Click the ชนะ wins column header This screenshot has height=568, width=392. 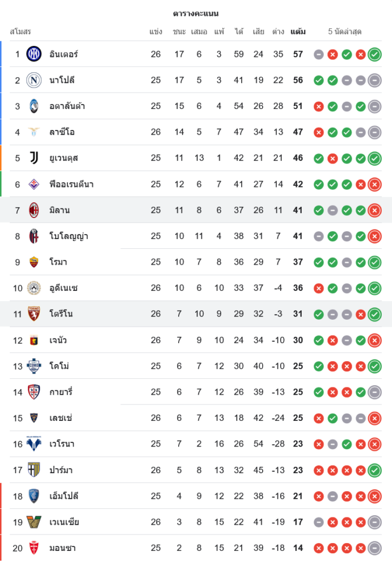pyautogui.click(x=179, y=32)
